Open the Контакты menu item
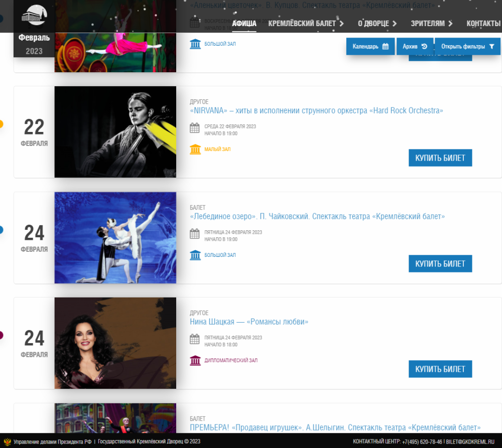This screenshot has width=502, height=448. (483, 24)
